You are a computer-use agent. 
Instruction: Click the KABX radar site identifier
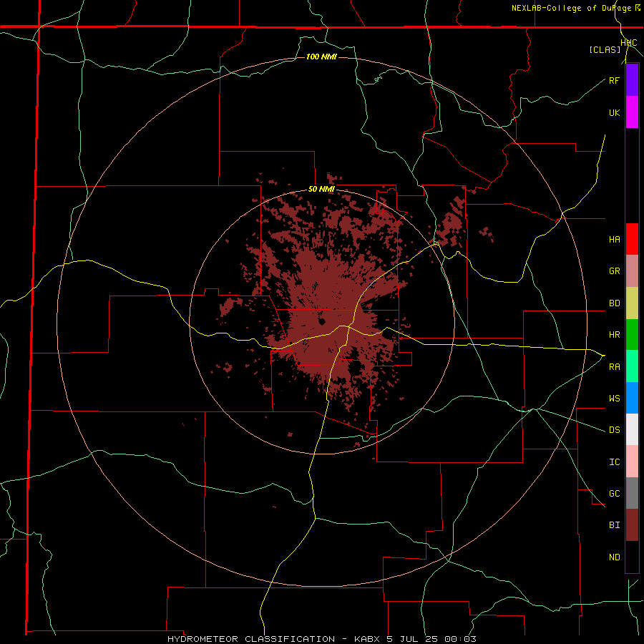coord(367,639)
